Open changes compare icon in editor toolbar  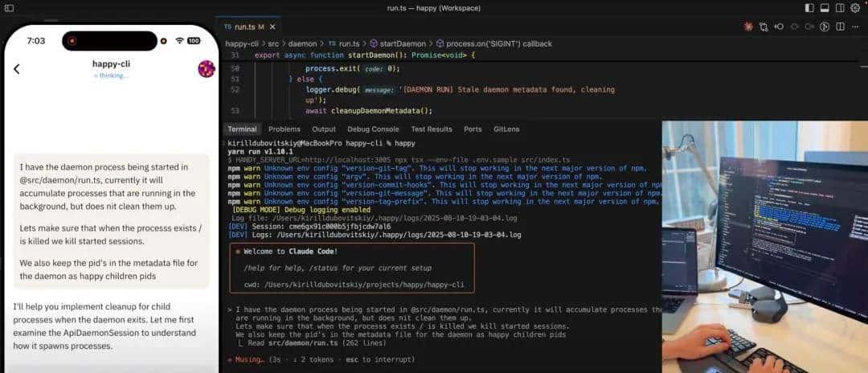764,27
